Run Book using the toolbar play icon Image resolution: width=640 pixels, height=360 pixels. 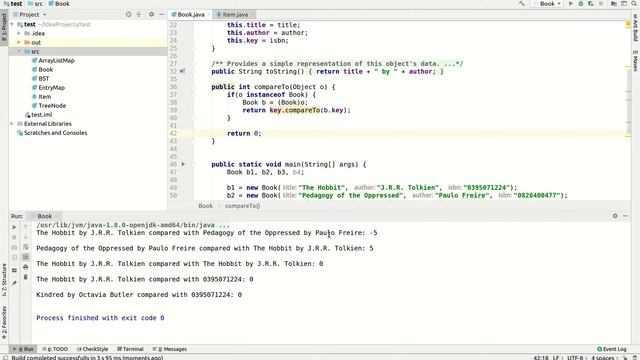pos(571,4)
